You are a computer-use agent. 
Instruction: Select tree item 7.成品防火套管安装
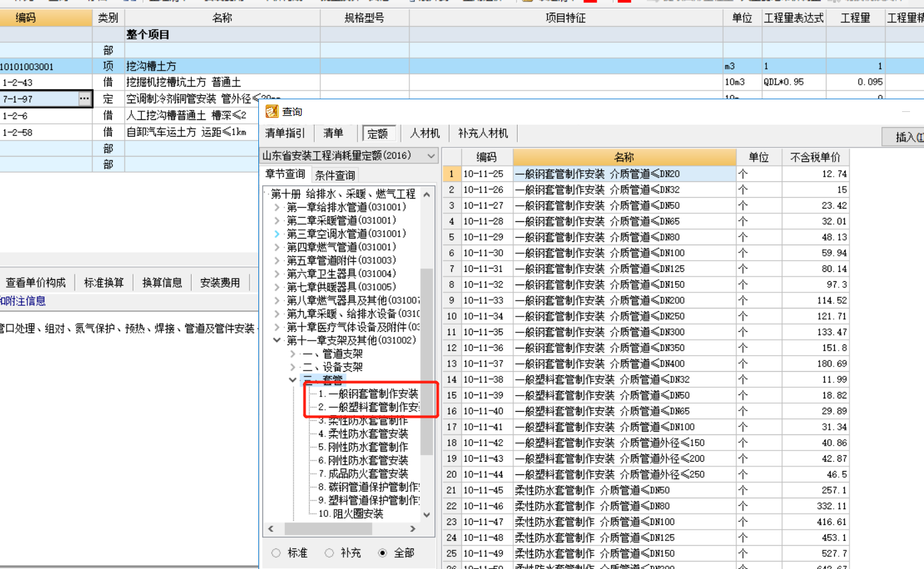point(363,474)
